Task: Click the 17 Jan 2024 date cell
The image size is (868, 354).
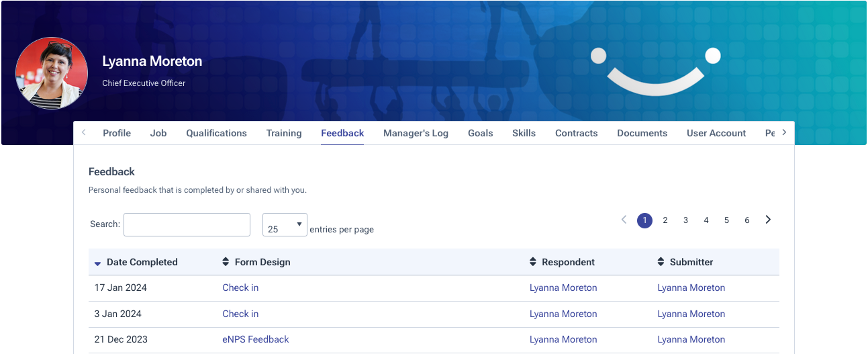Action: (120, 287)
